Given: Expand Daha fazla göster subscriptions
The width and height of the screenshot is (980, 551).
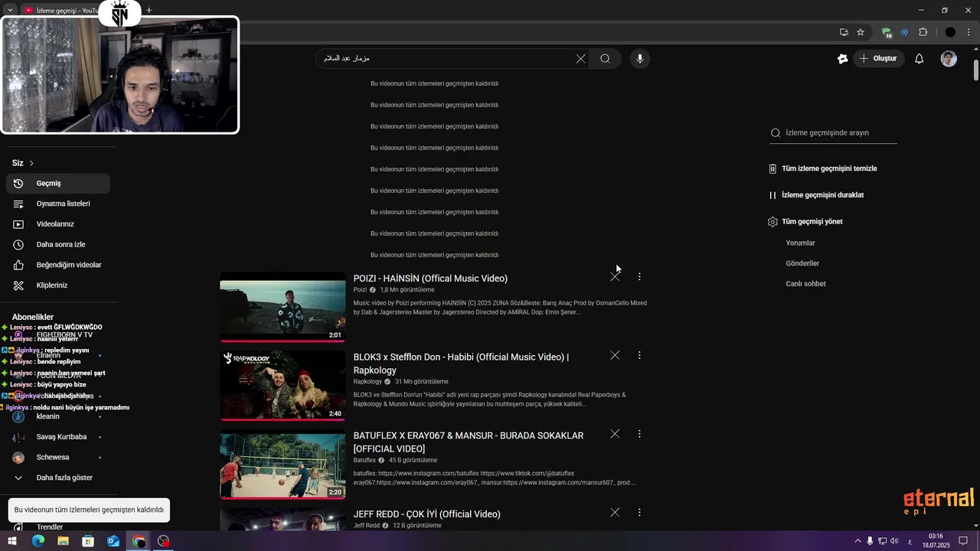Looking at the screenshot, I should 58,478.
